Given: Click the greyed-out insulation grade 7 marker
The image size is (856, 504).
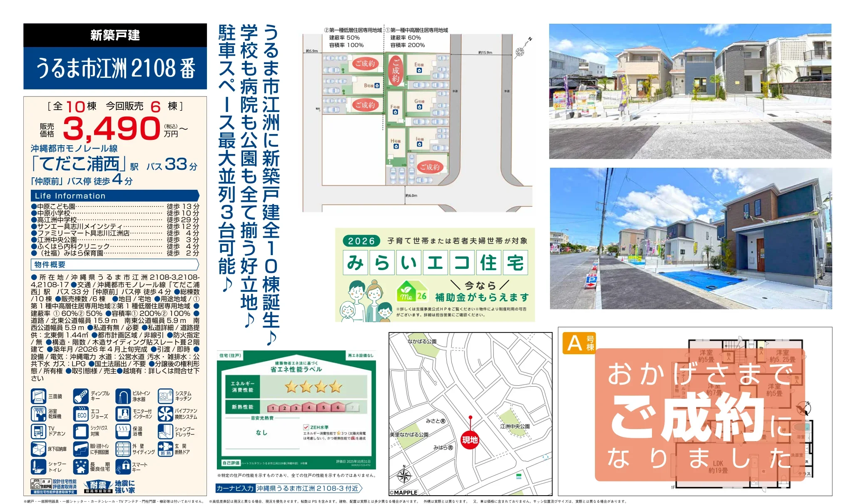Looking at the screenshot, I should click(x=352, y=407).
